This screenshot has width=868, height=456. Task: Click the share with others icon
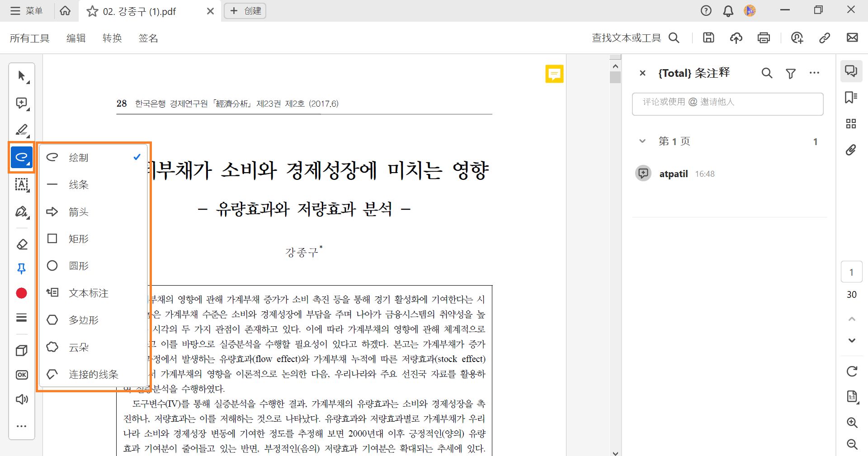pos(797,38)
